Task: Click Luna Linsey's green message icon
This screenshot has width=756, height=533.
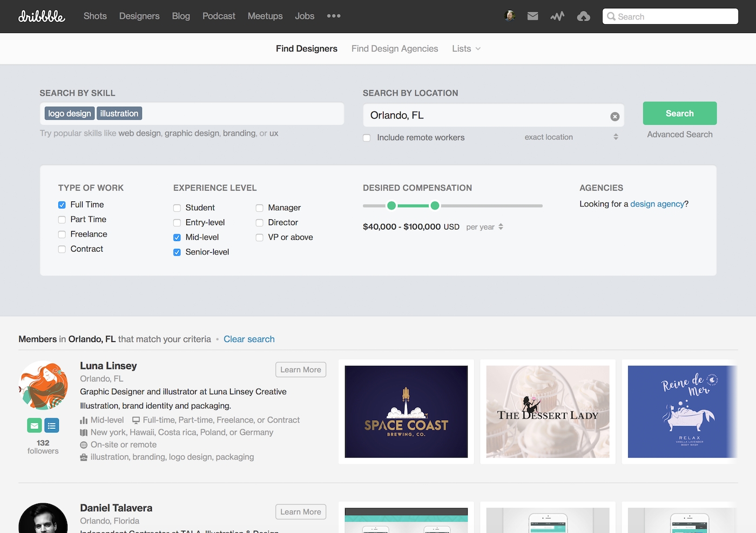Action: click(35, 426)
